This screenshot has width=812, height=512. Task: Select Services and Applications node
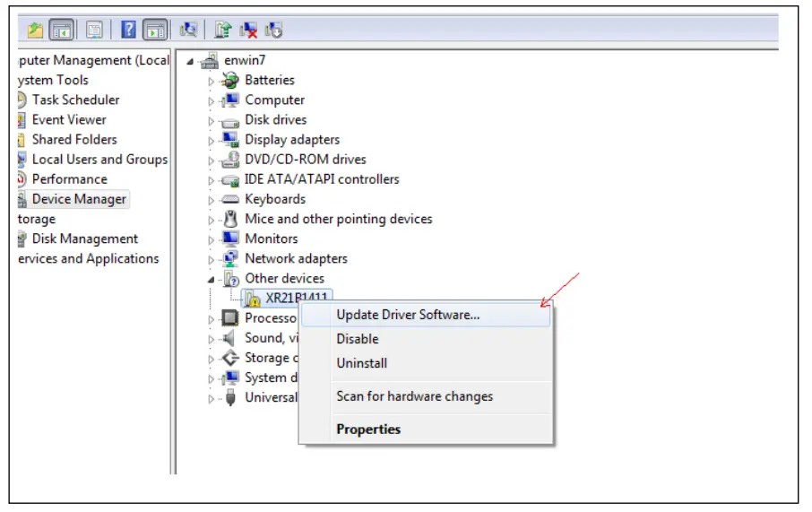pos(89,258)
